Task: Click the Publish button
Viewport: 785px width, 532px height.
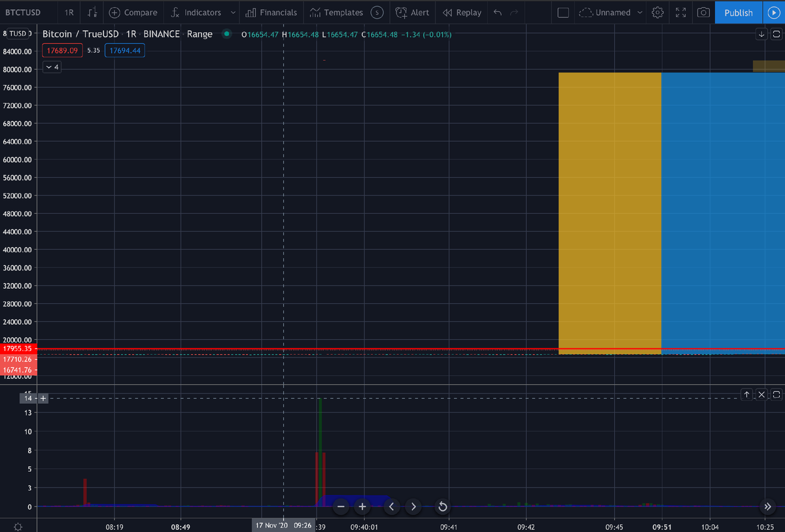Action: [x=738, y=12]
